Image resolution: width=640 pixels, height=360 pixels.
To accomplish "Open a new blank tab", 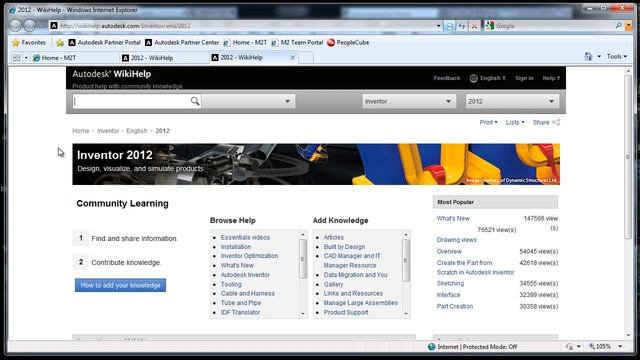I will click(x=306, y=58).
